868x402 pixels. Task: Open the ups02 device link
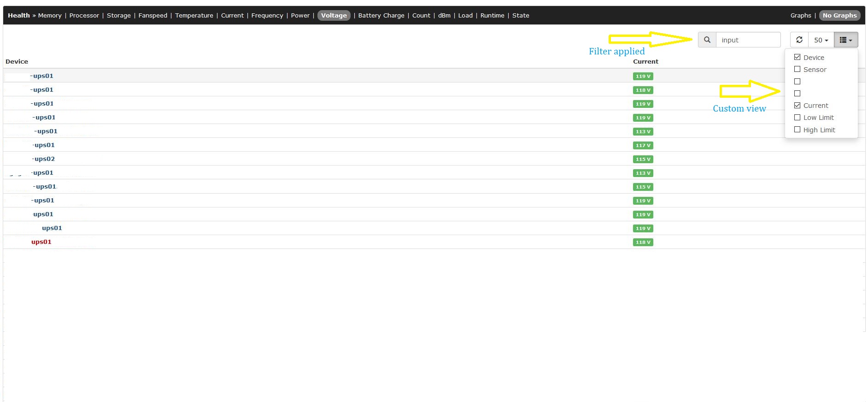pos(44,159)
